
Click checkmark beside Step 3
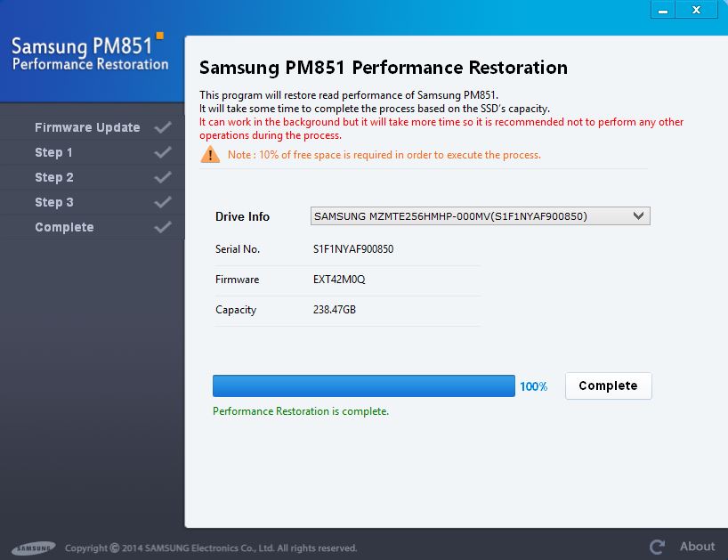tap(163, 202)
